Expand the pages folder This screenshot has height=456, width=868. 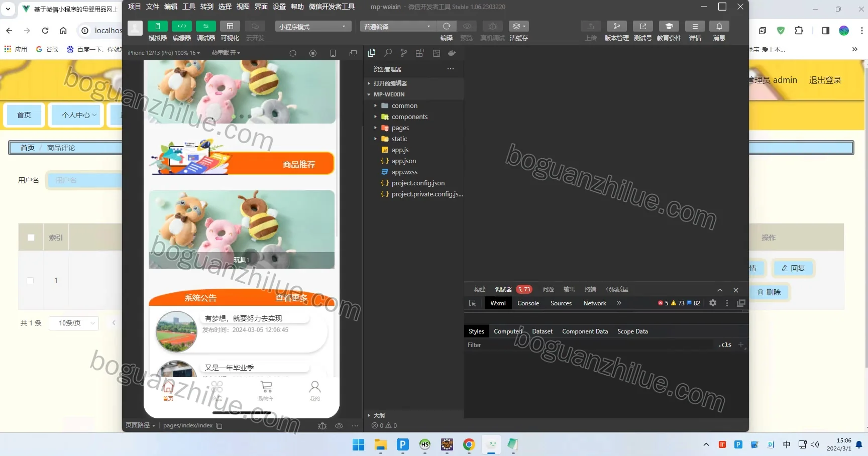pos(400,128)
